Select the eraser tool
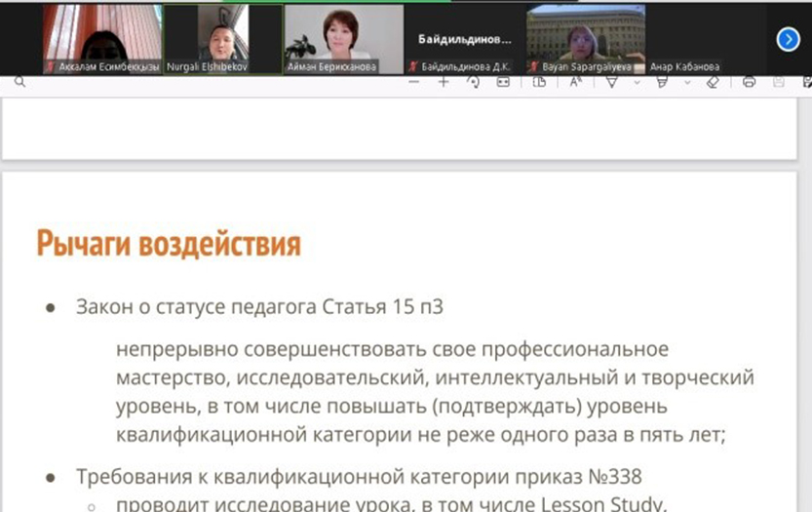 tap(712, 83)
